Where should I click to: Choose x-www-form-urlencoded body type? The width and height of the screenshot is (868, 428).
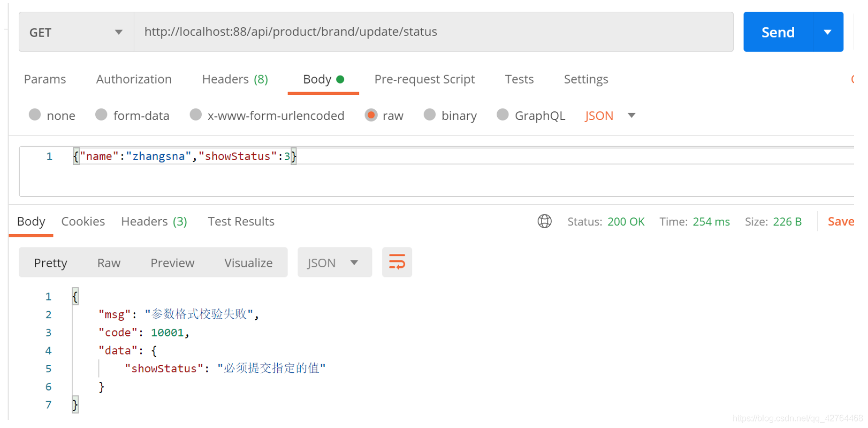pos(196,115)
